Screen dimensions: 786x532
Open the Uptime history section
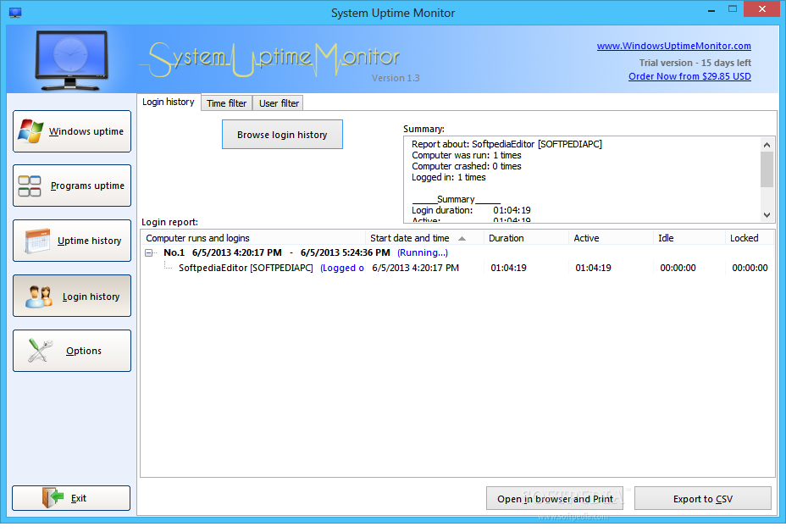[x=72, y=241]
